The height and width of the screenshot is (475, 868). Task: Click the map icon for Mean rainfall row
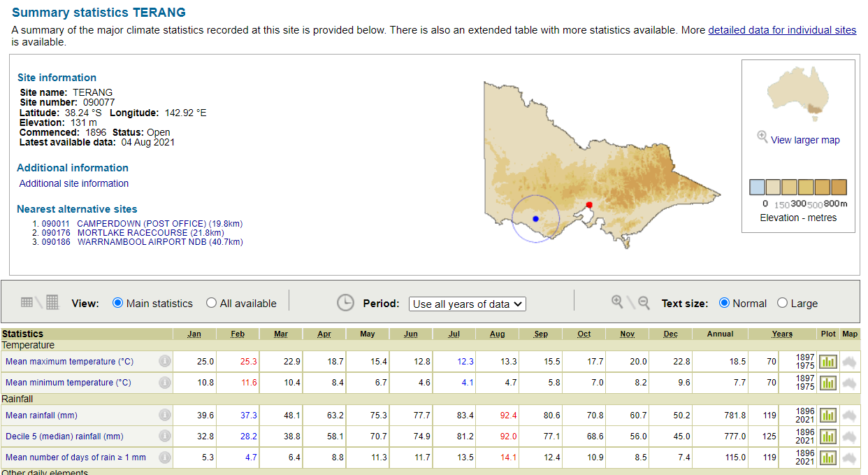coord(849,415)
